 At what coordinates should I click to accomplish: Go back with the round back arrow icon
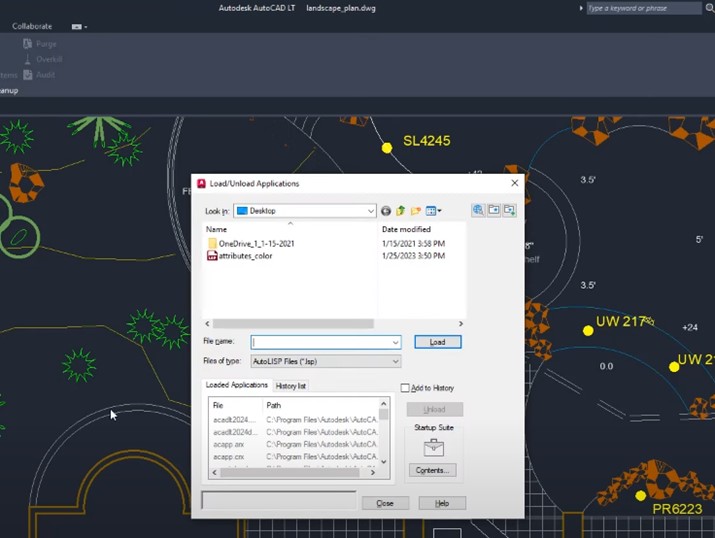386,211
